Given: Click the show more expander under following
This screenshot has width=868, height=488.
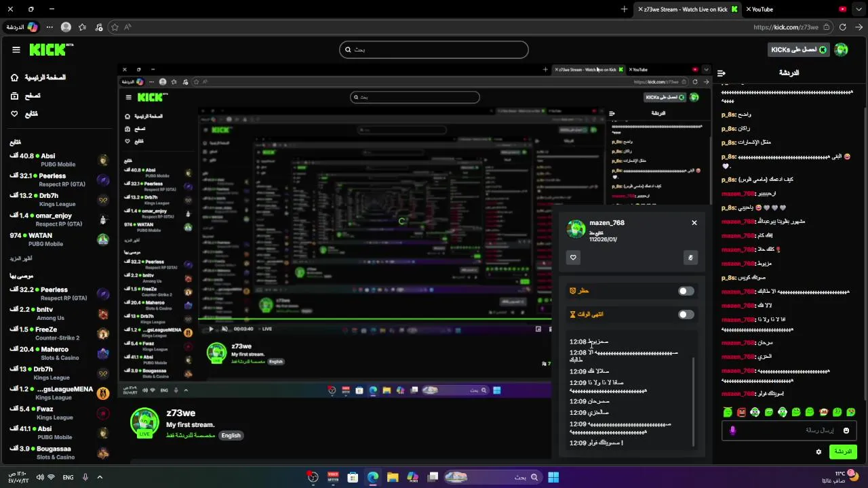Looking at the screenshot, I should [21, 258].
